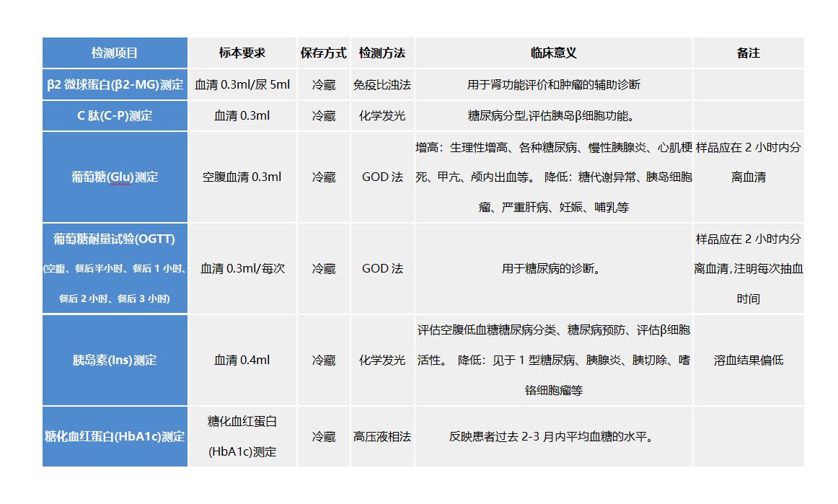Click the 高压液相法 method cell
The image size is (838, 504).
point(382,437)
